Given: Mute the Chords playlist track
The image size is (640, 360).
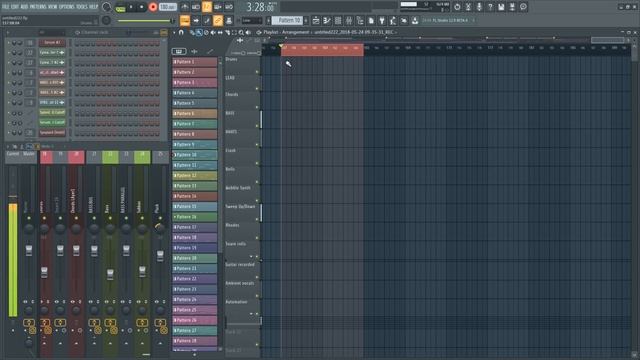Looking at the screenshot, I should point(257,107).
